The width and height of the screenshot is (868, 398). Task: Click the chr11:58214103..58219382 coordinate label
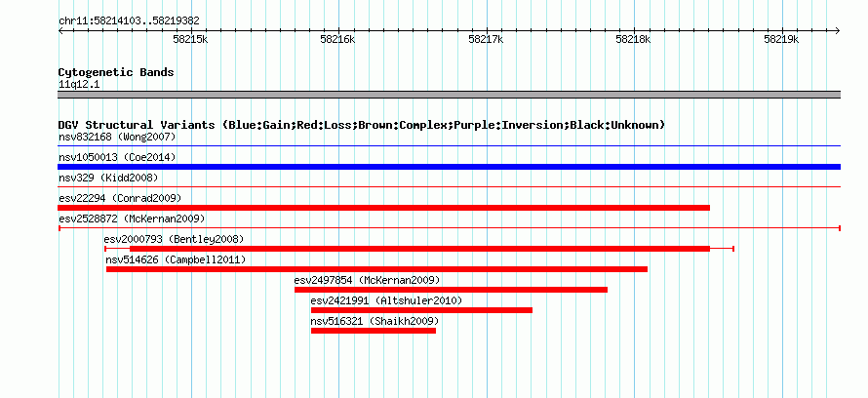[129, 21]
